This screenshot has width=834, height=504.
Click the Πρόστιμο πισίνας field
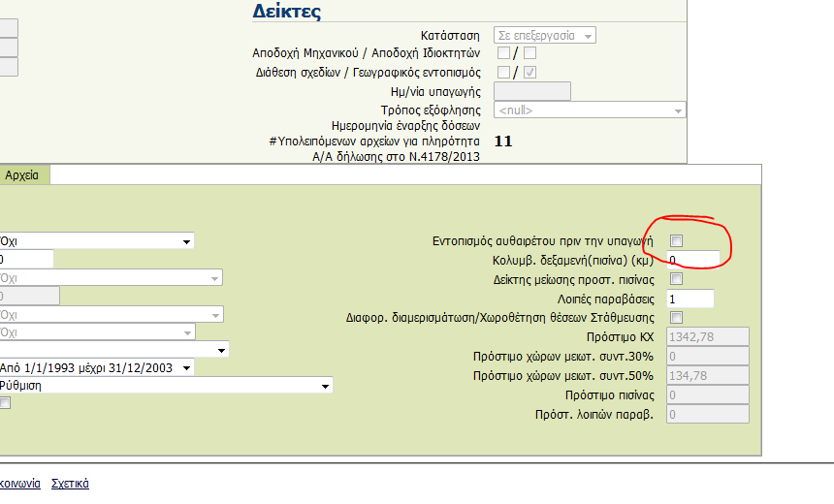coord(707,395)
